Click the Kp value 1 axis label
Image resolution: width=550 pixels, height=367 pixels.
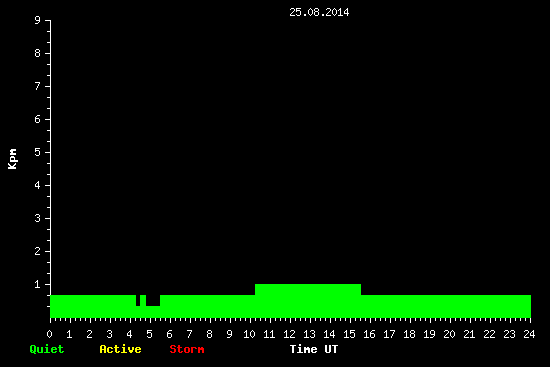click(38, 284)
